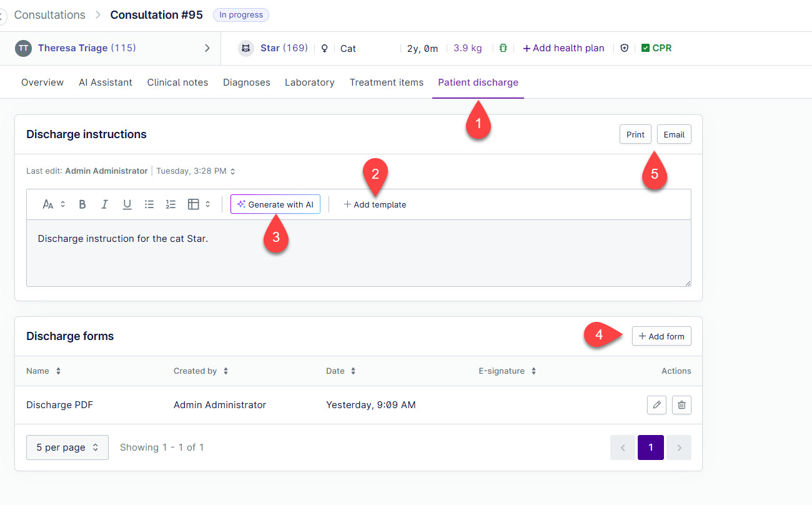Open the last edit history dropdown

pyautogui.click(x=233, y=171)
